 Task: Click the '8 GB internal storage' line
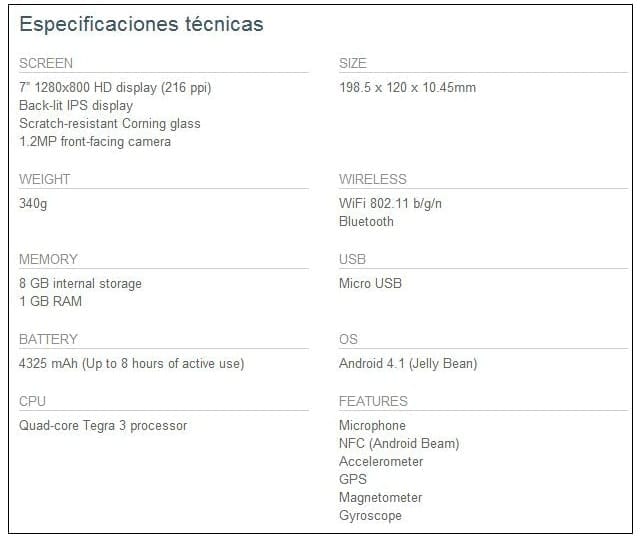tap(80, 284)
